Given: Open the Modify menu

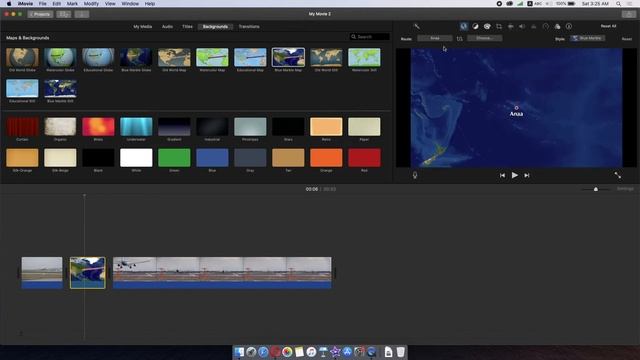Looking at the screenshot, I should pos(91,4).
